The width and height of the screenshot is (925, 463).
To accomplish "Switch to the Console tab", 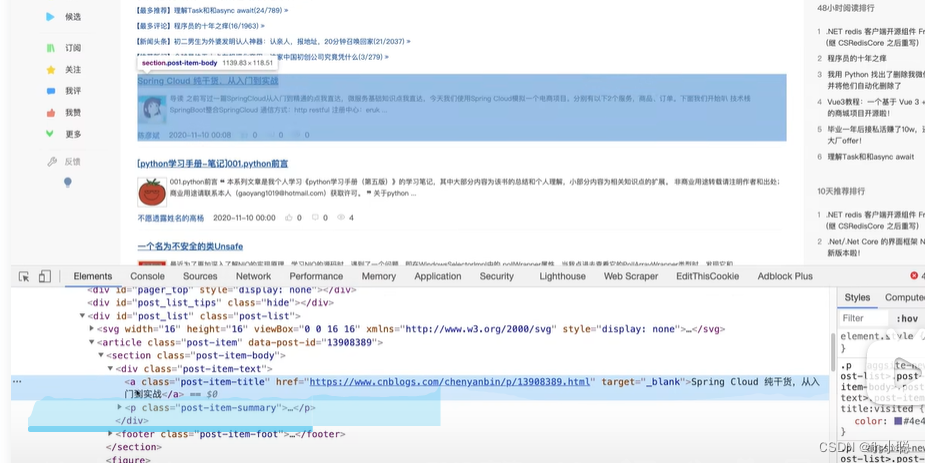I will coord(147,276).
